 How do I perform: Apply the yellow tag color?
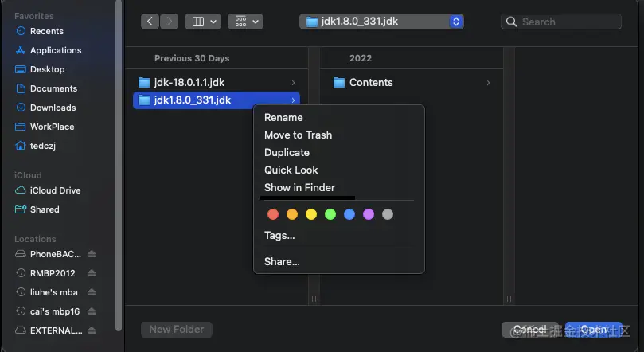click(311, 214)
